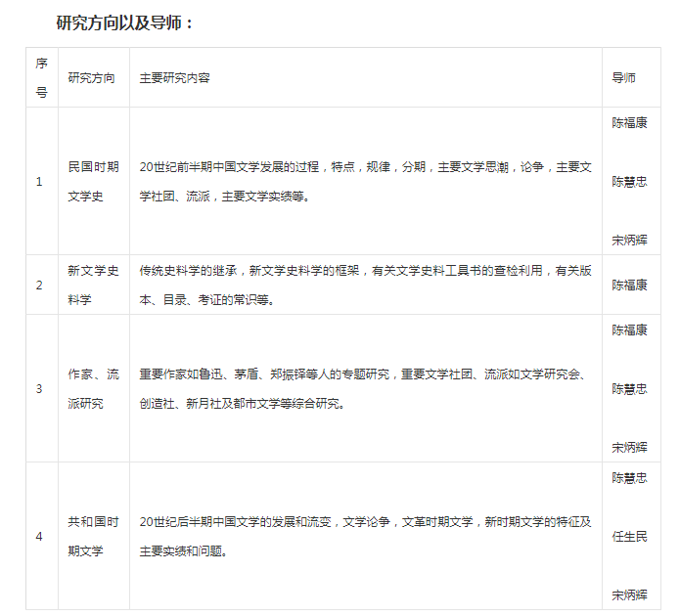This screenshot has height=616, width=680.
Task: Select 宋炳辉 in the 共和国时期文学 row
Action: tap(629, 594)
